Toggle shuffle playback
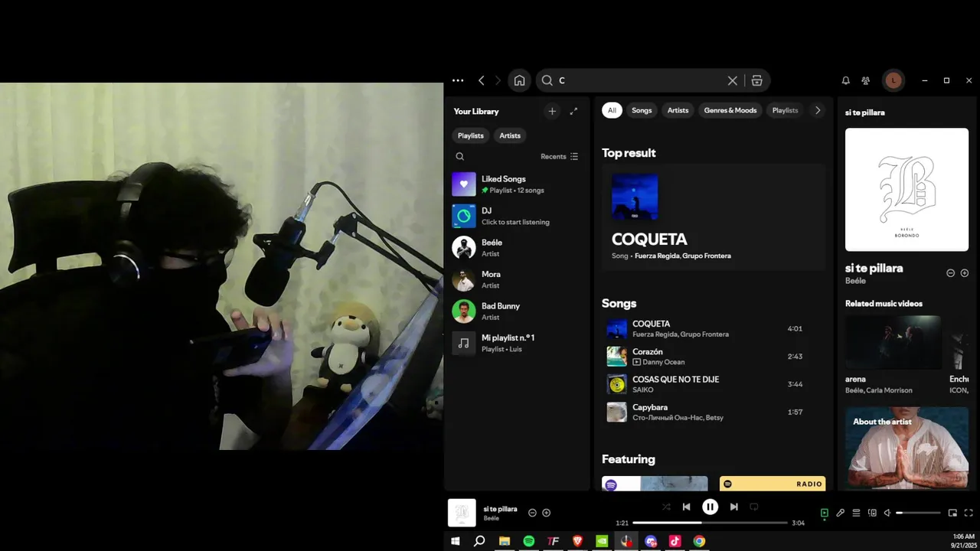Viewport: 980px width, 551px height. coord(666,507)
